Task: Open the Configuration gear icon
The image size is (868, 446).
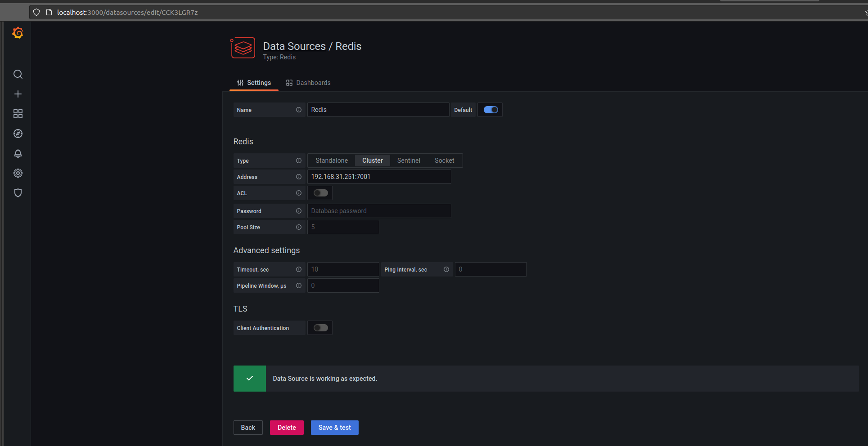Action: 18,173
